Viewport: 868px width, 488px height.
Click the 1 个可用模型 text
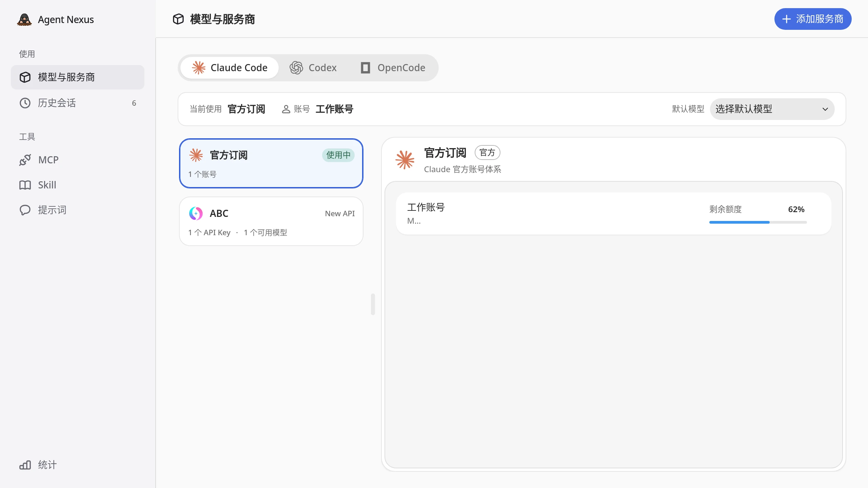pyautogui.click(x=265, y=232)
